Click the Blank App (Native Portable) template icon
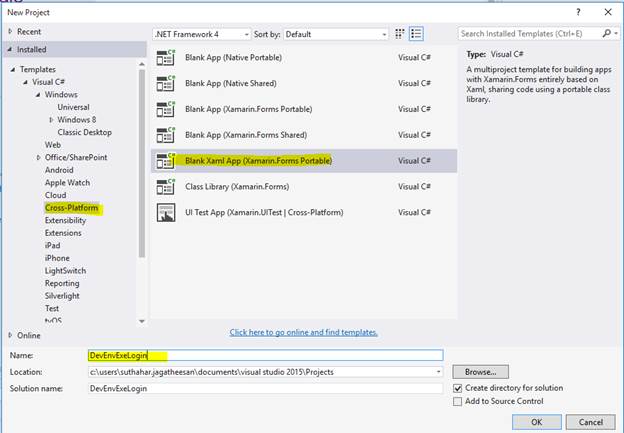 tap(166, 58)
